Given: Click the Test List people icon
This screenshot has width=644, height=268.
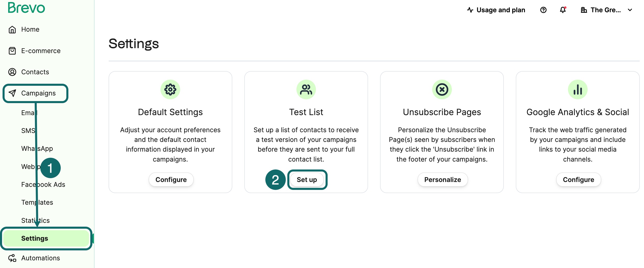Looking at the screenshot, I should point(306,90).
